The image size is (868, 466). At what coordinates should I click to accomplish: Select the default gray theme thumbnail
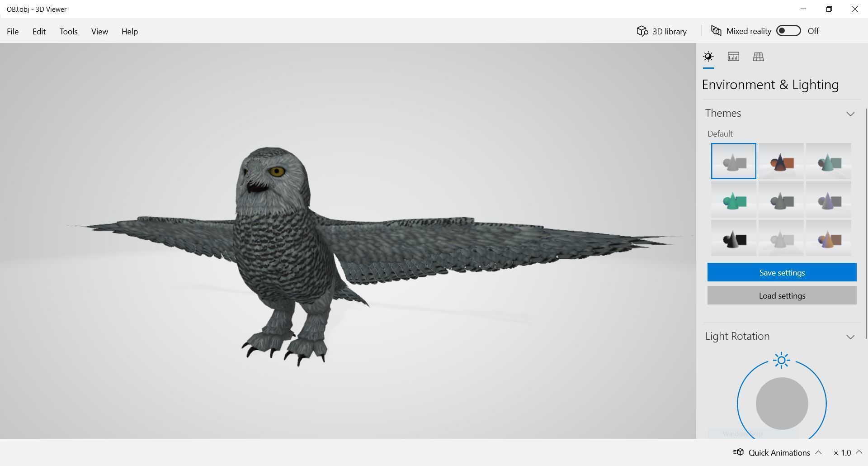(x=733, y=161)
